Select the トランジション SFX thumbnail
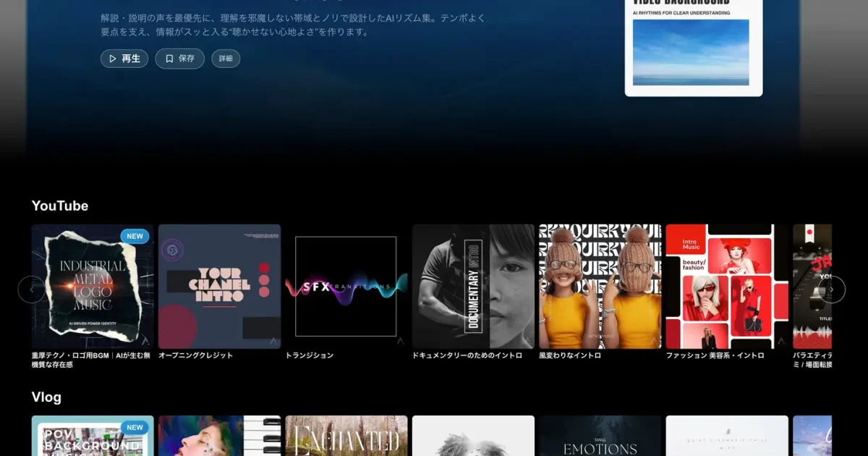Image resolution: width=868 pixels, height=456 pixels. coord(346,285)
